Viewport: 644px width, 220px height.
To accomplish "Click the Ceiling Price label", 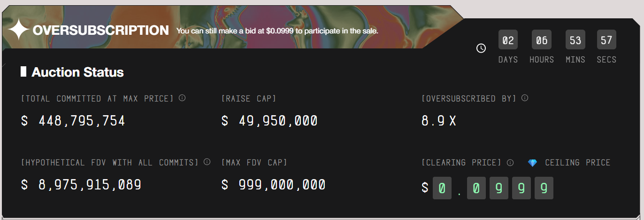I will [x=577, y=163].
